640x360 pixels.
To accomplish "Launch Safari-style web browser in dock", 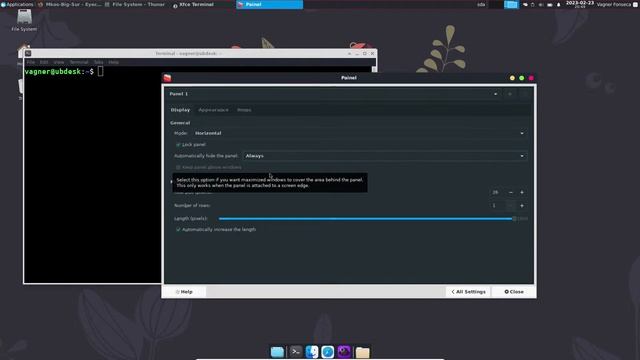I will pyautogui.click(x=328, y=352).
